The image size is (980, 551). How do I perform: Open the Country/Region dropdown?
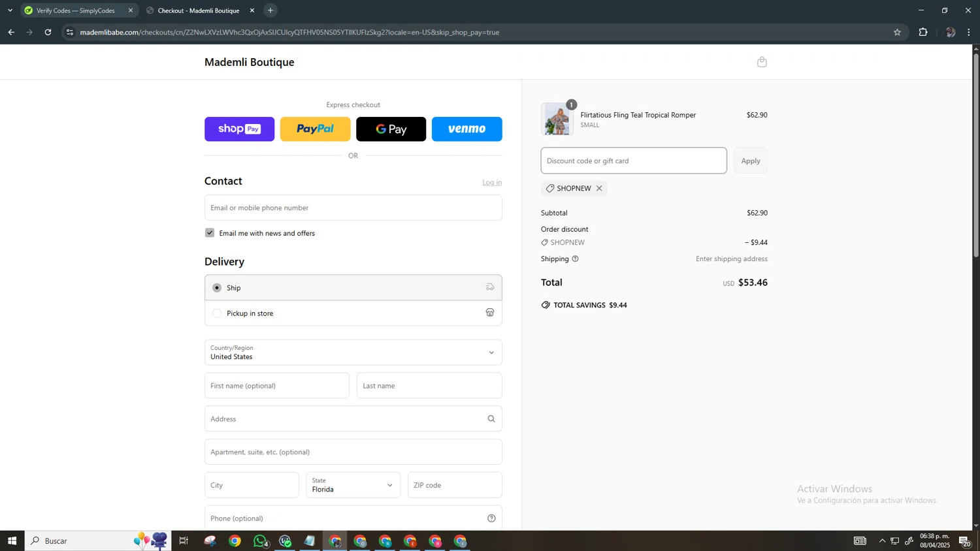pos(353,353)
